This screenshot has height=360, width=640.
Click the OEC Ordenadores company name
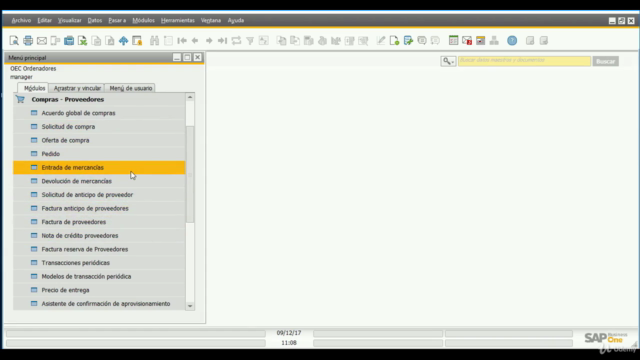tap(33, 69)
